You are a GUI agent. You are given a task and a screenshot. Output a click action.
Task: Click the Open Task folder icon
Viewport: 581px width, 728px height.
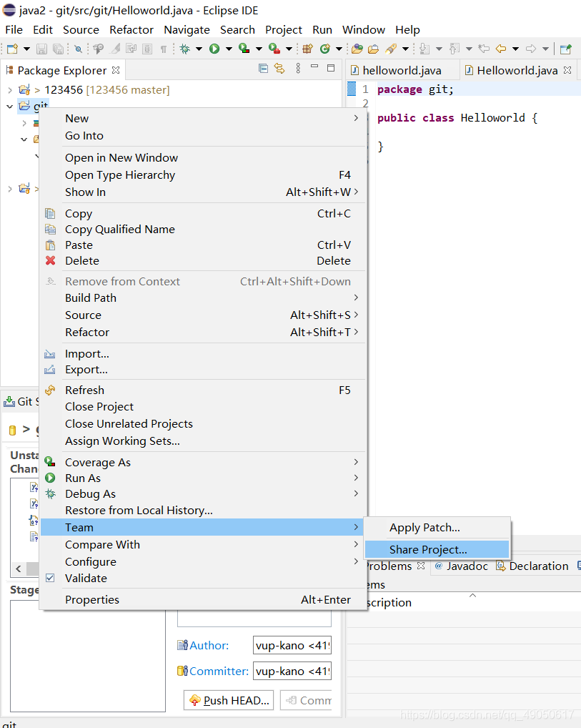[x=374, y=49]
